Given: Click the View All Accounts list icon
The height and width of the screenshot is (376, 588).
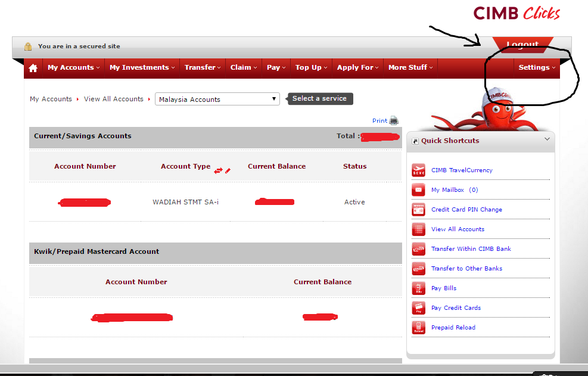Looking at the screenshot, I should pyautogui.click(x=418, y=229).
